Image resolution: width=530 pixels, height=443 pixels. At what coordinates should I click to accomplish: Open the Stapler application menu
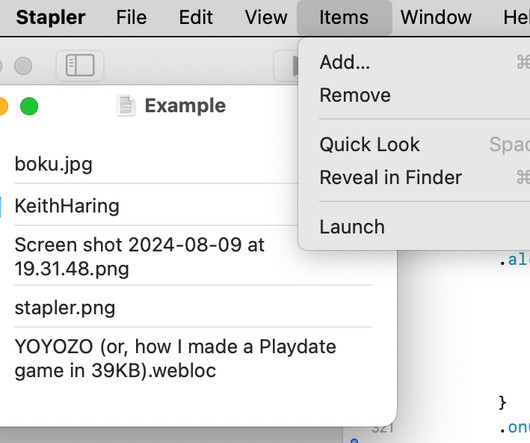click(x=51, y=18)
